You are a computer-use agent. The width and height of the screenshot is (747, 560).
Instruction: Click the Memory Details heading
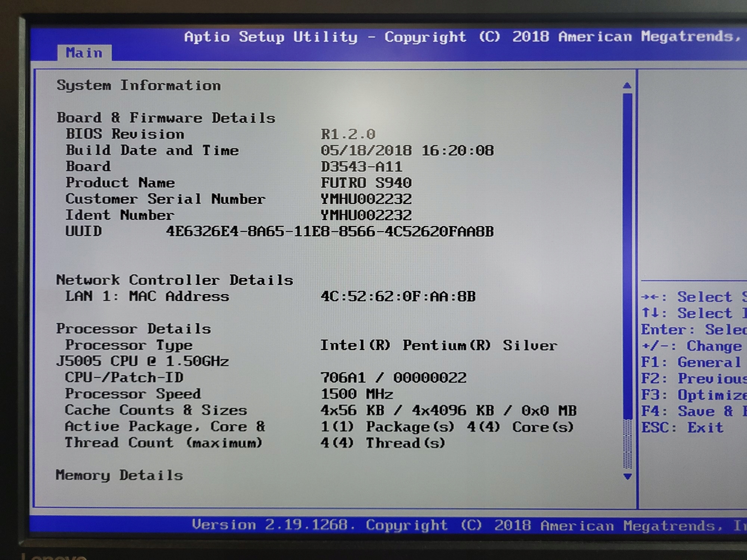[119, 475]
